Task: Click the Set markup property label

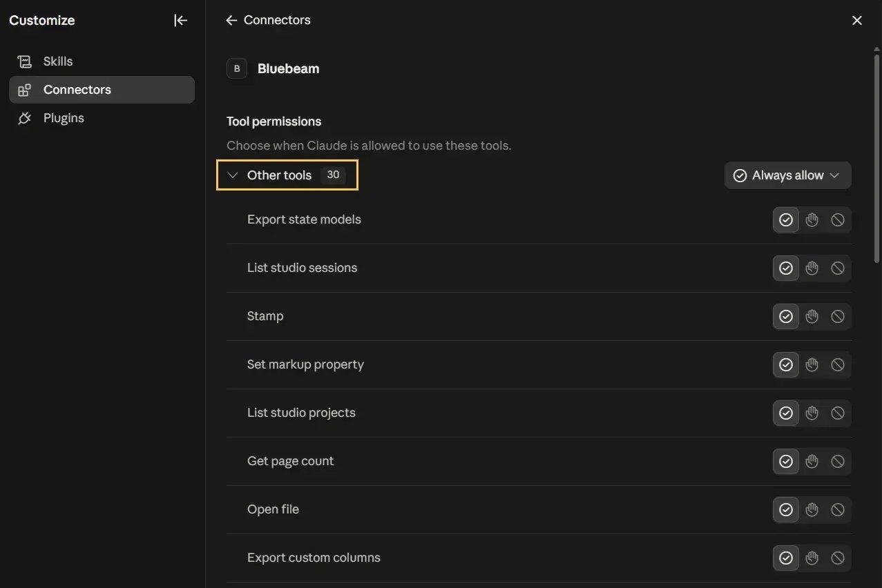Action: pyautogui.click(x=305, y=364)
